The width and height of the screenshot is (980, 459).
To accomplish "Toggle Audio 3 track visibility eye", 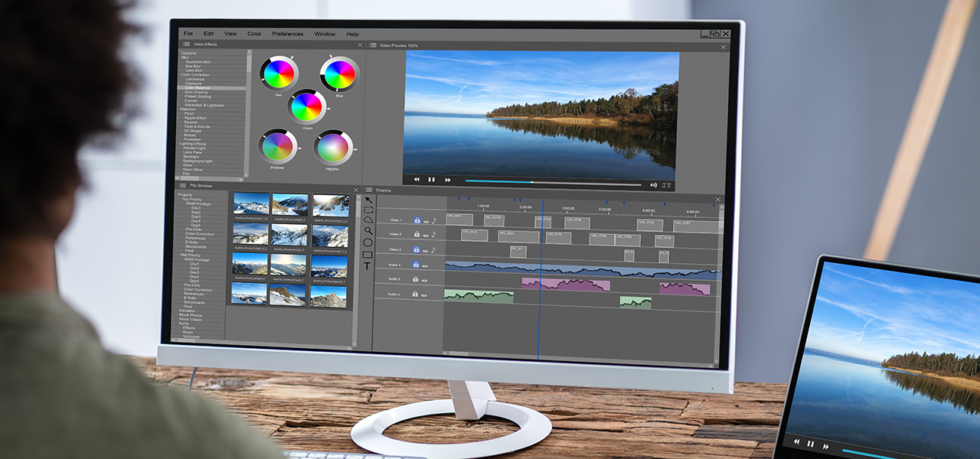I will click(425, 295).
